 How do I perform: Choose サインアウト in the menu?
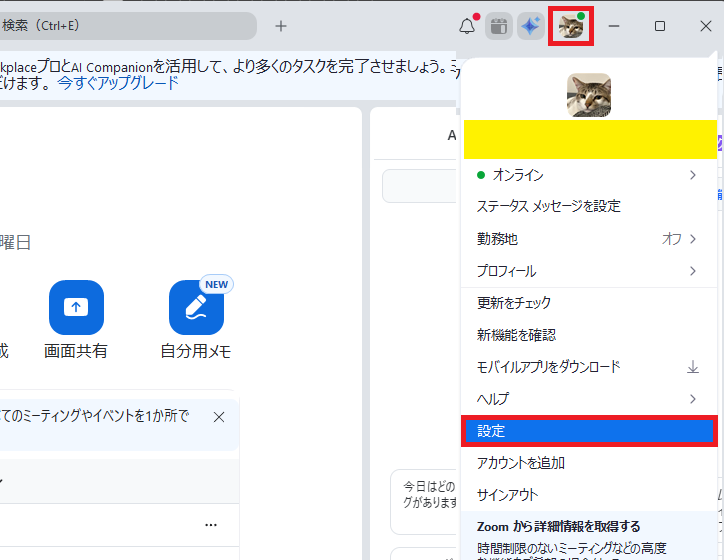[x=508, y=494]
